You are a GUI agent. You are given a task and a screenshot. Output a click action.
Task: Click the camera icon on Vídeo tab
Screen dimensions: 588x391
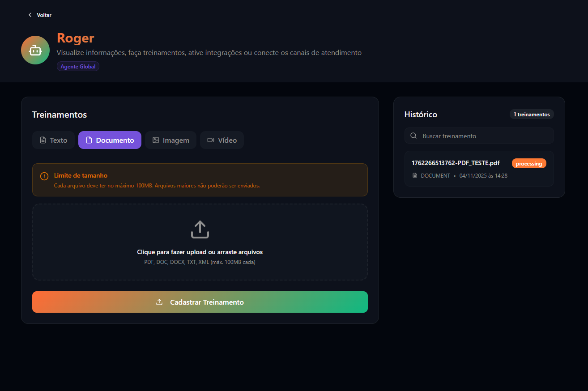coord(211,140)
